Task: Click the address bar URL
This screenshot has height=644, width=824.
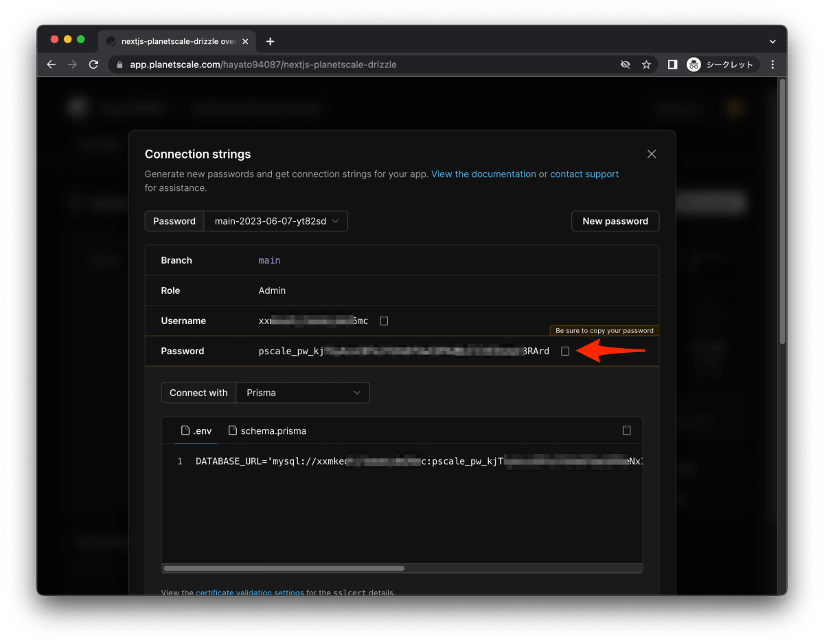Action: coord(264,65)
